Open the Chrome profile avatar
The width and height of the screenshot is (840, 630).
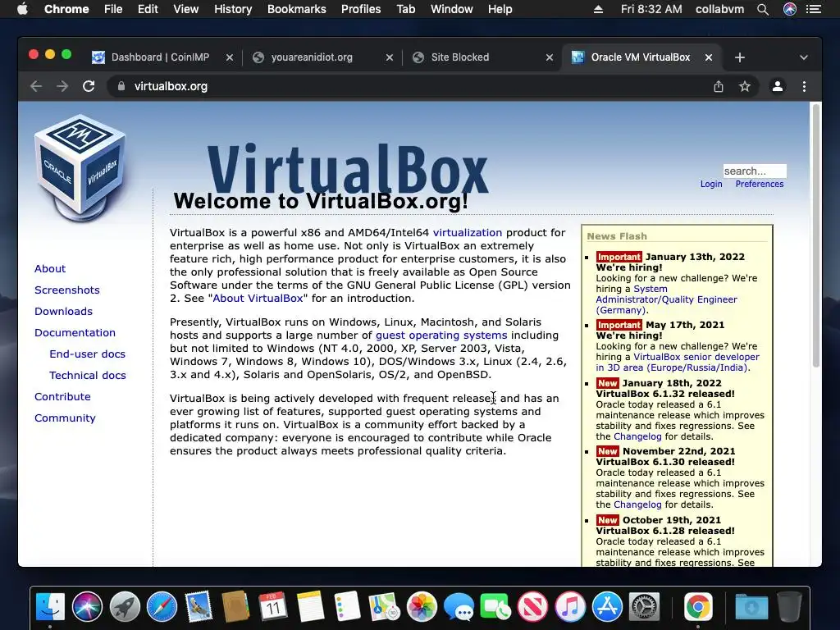coord(778,86)
